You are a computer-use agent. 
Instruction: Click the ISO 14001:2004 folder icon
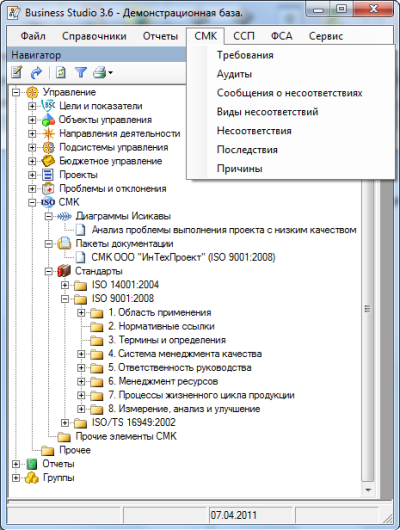pyautogui.click(x=80, y=285)
